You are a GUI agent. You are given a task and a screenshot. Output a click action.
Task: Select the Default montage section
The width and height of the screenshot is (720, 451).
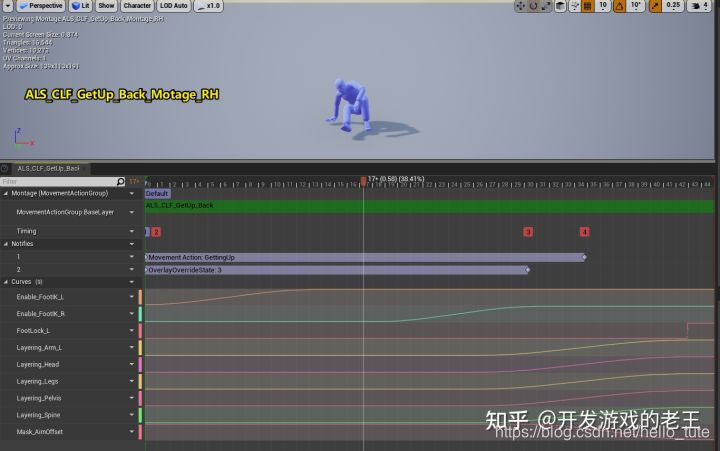pyautogui.click(x=157, y=194)
